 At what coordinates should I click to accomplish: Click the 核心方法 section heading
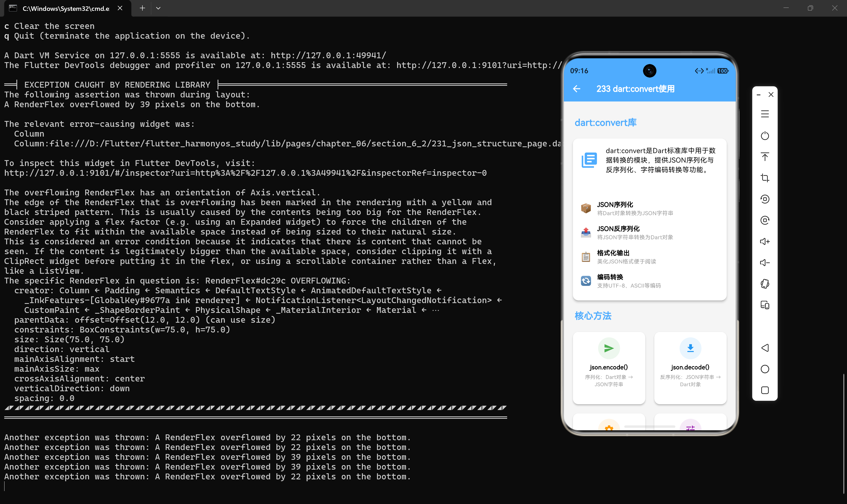pyautogui.click(x=593, y=316)
